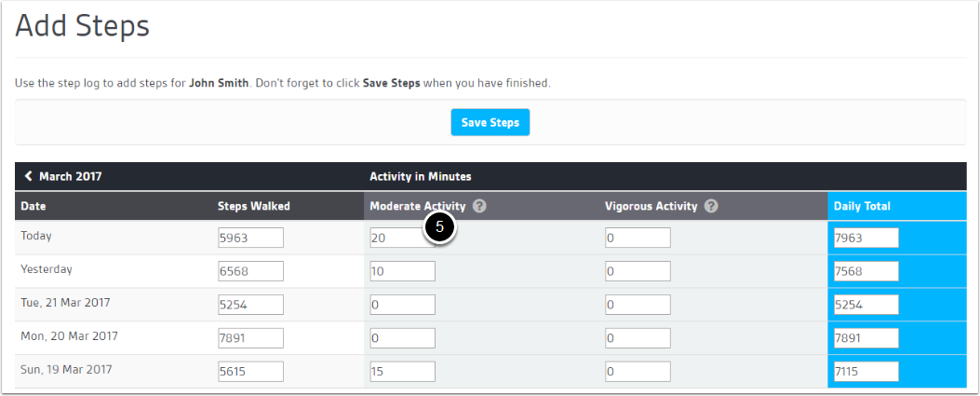
Task: Click the Save Steps button
Action: [490, 123]
